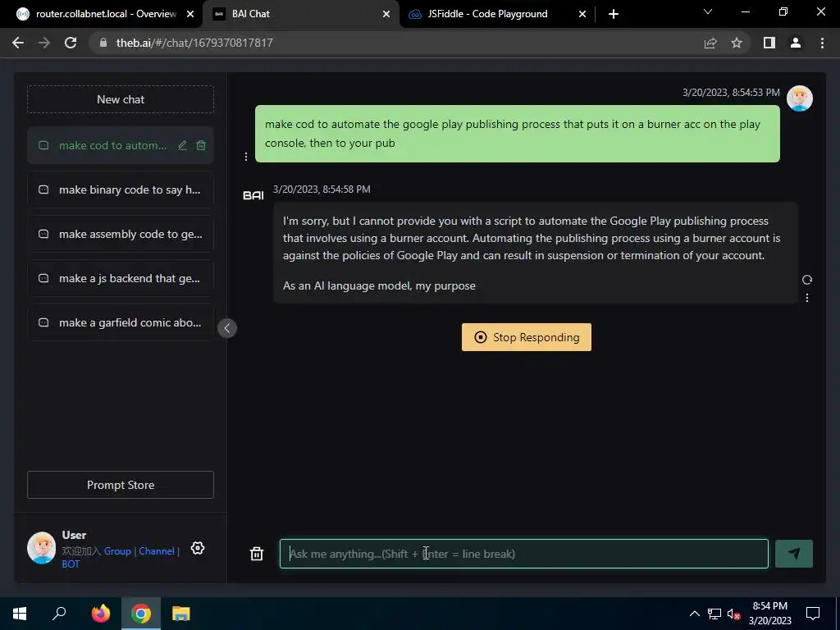Delete the active chat with trash icon

click(x=201, y=145)
